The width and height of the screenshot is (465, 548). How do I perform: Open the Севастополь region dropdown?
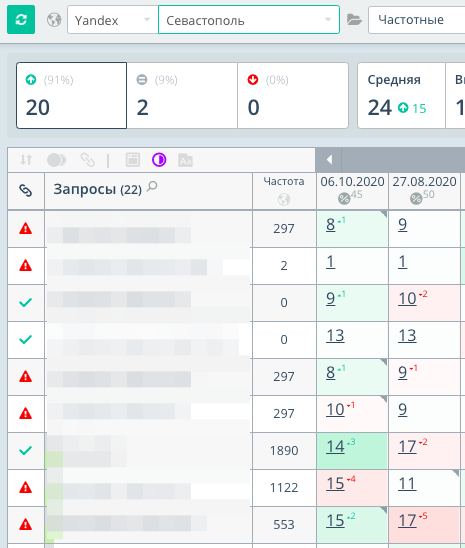click(249, 20)
